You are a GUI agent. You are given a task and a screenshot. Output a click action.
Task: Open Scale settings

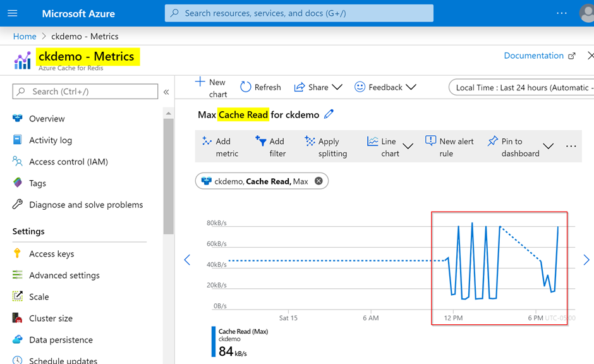point(39,297)
